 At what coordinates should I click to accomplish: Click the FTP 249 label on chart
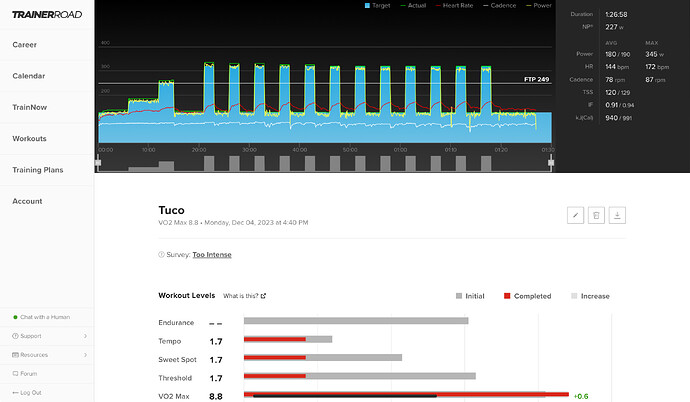[536, 80]
